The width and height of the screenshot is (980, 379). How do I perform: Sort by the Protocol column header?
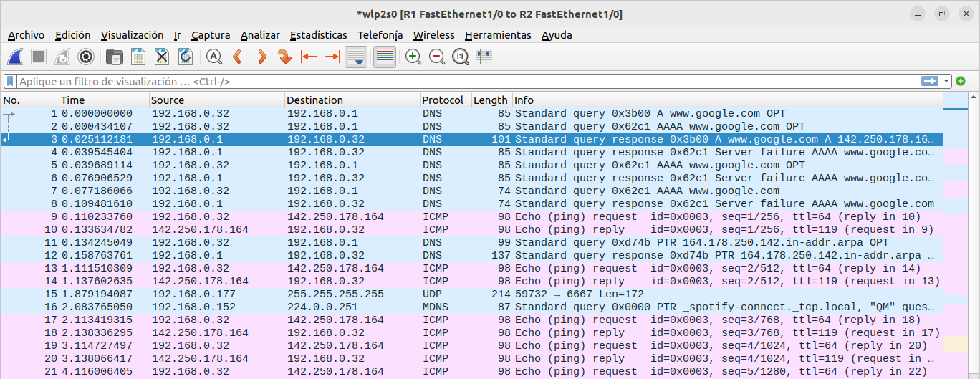(x=445, y=100)
